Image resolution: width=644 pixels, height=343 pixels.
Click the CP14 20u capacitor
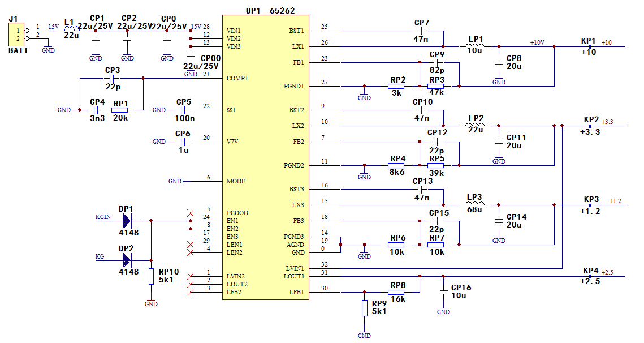pyautogui.click(x=499, y=221)
